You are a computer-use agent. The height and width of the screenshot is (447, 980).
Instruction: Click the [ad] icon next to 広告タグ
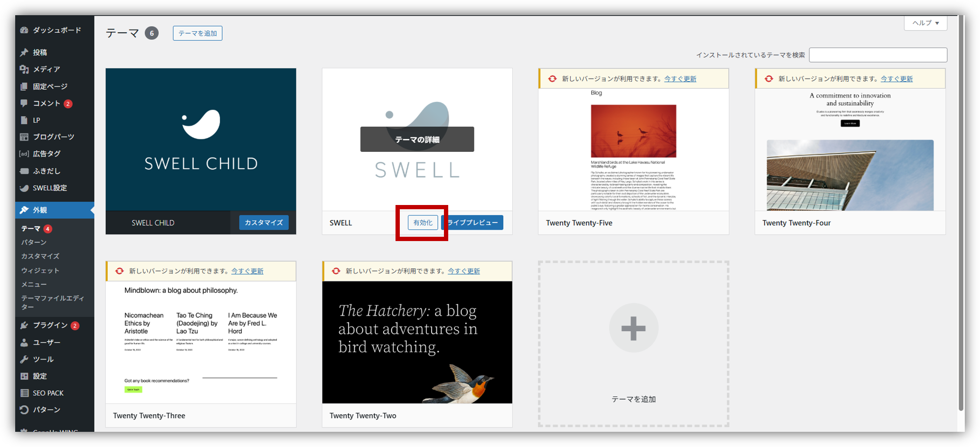[24, 154]
